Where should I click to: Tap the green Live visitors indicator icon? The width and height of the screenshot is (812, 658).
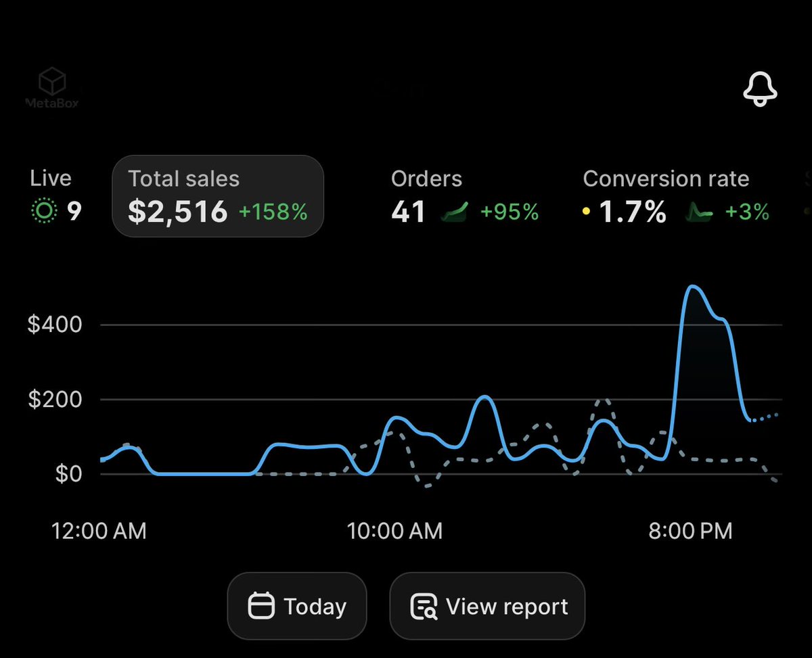(45, 212)
